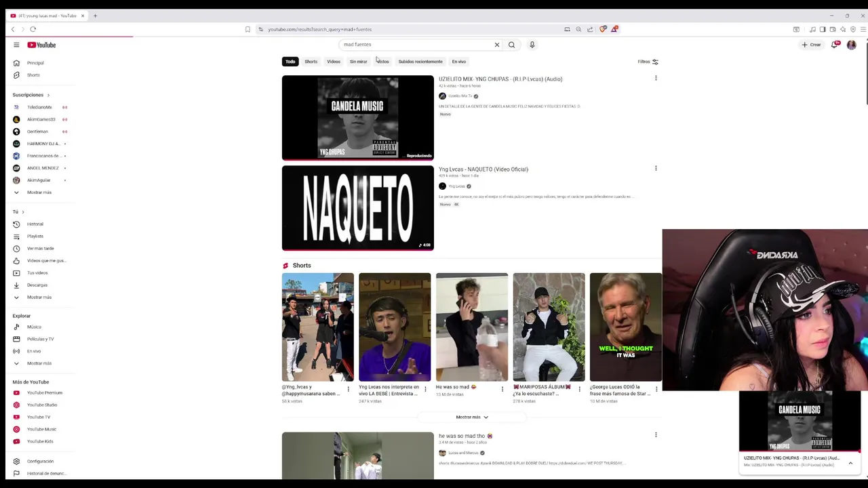Click the browser address bar URL
Screen dimensions: 868x488
(x=319, y=29)
